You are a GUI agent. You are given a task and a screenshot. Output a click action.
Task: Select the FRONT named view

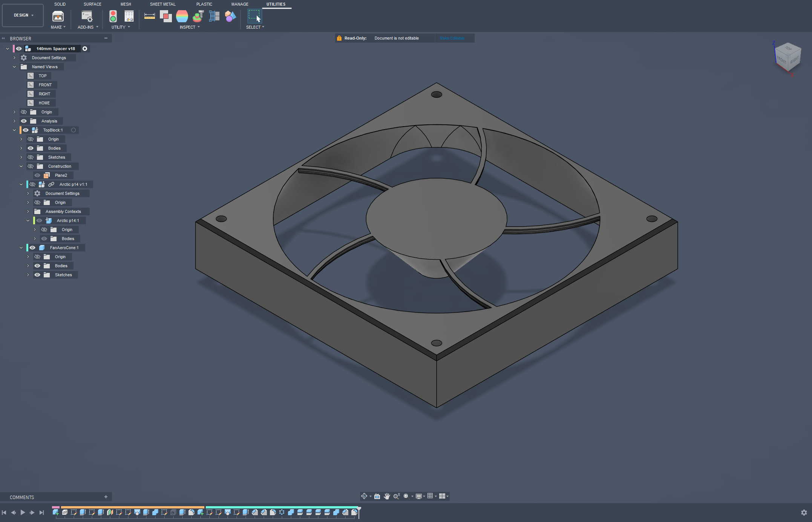click(45, 85)
